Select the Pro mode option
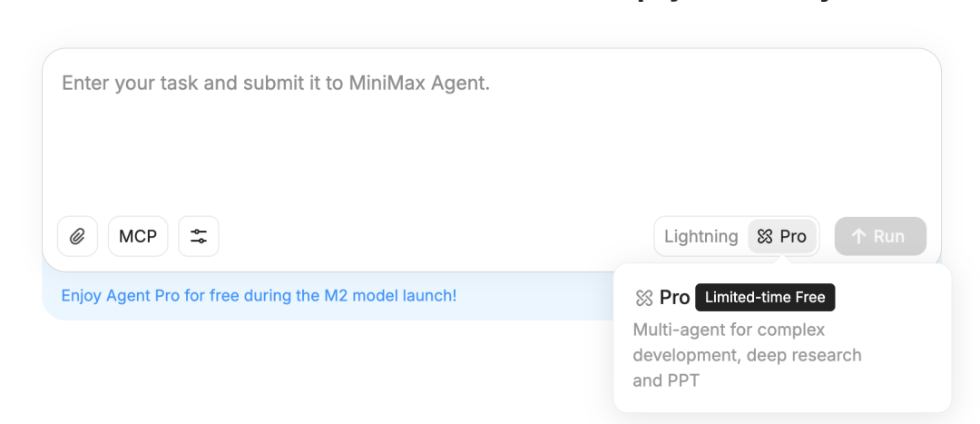980x424 pixels. pos(782,237)
